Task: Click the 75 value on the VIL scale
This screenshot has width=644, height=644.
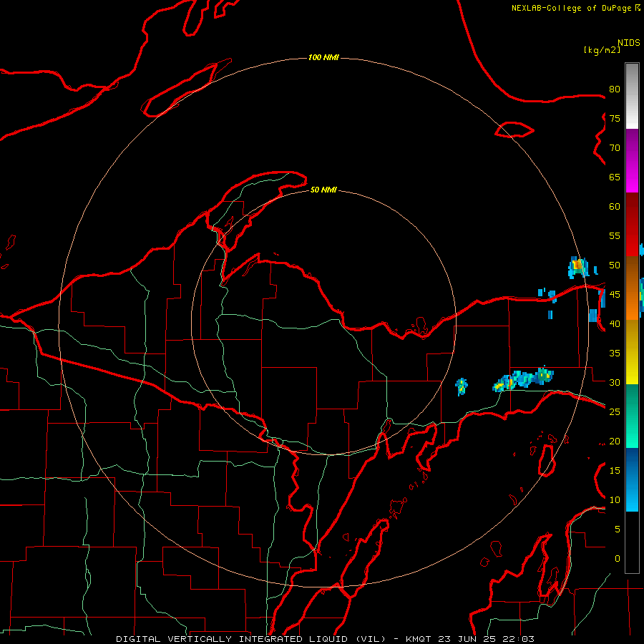Action: click(x=615, y=119)
